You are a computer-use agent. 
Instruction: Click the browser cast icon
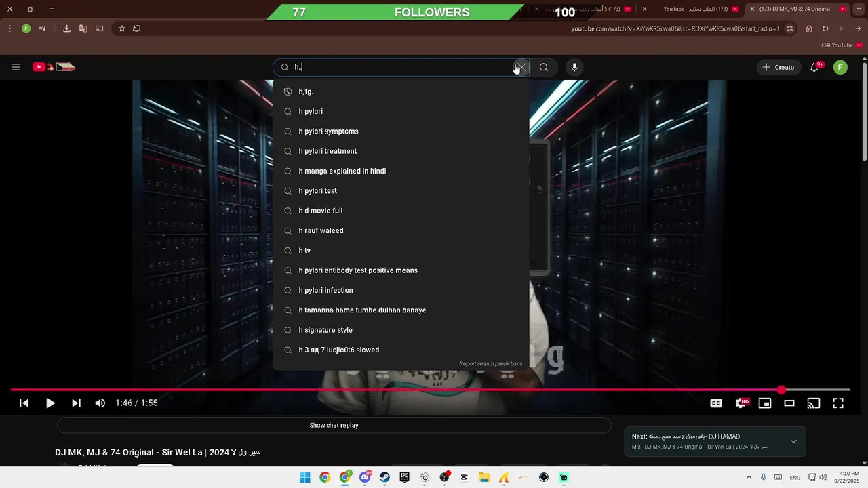click(x=99, y=28)
